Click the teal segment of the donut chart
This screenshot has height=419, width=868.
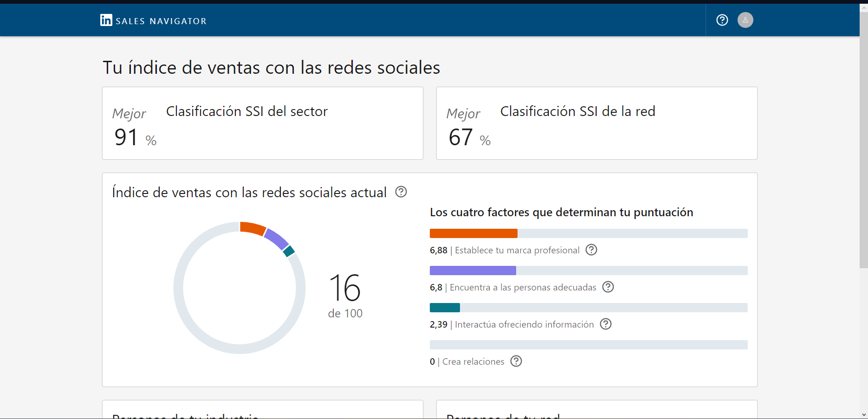tap(289, 251)
